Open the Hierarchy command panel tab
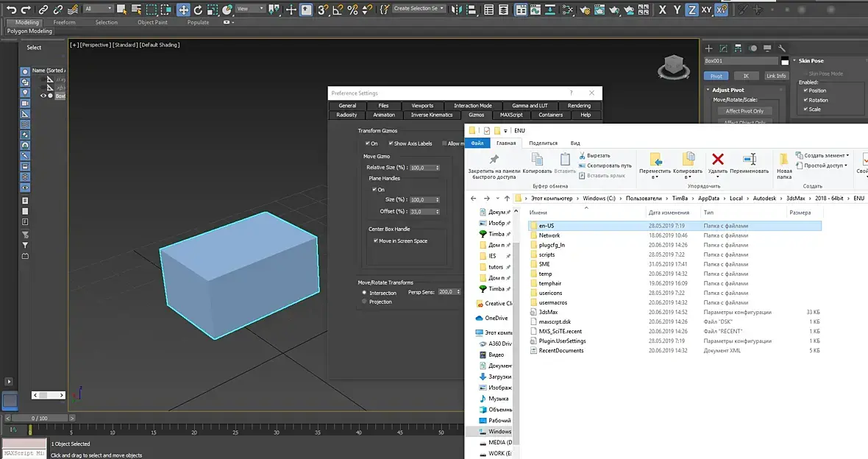Viewport: 868px width, 459px height. (738, 48)
